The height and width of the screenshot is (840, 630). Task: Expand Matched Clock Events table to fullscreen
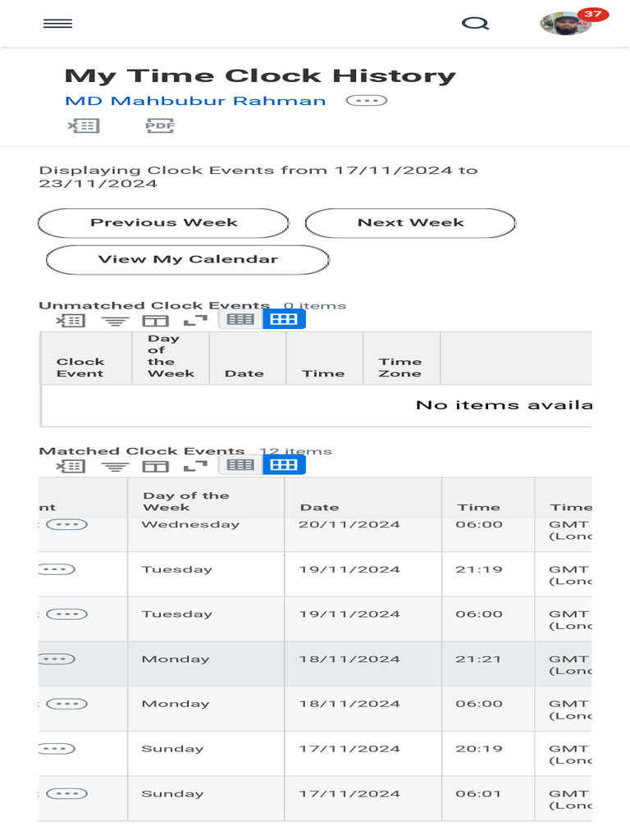coord(195,466)
